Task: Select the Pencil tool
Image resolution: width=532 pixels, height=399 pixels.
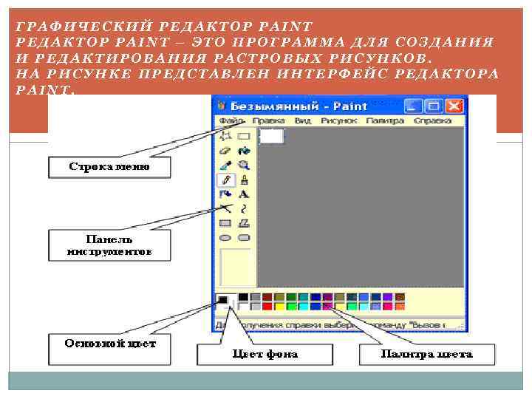Action: pyautogui.click(x=225, y=180)
